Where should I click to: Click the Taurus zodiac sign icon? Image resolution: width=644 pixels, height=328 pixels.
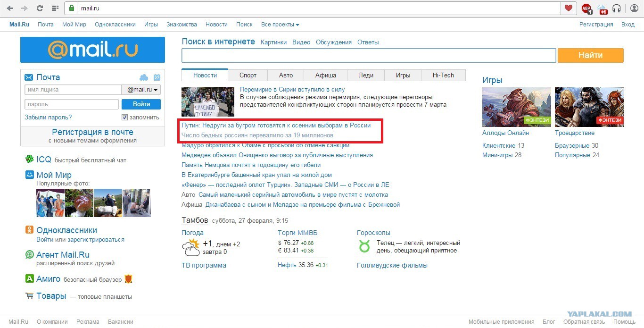point(364,246)
